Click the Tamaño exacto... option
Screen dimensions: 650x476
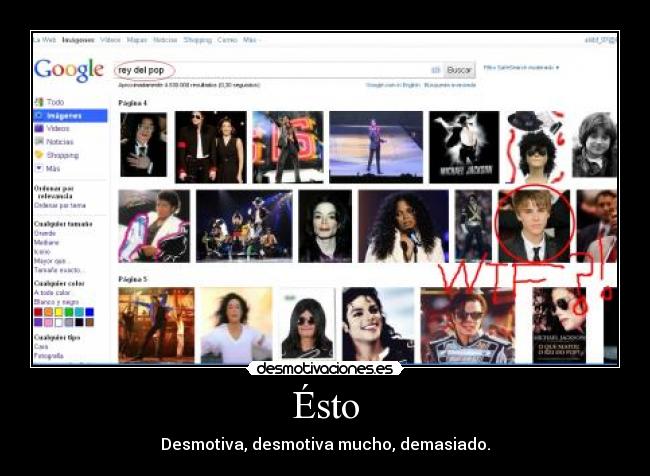coord(59,270)
